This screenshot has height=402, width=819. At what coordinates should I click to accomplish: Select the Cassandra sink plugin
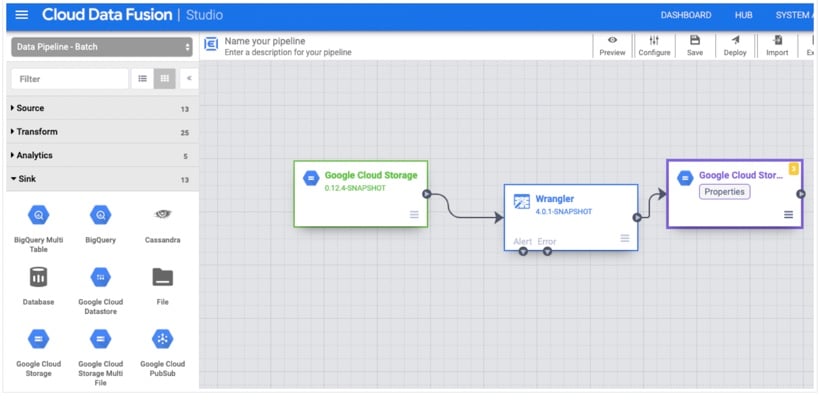pos(162,215)
